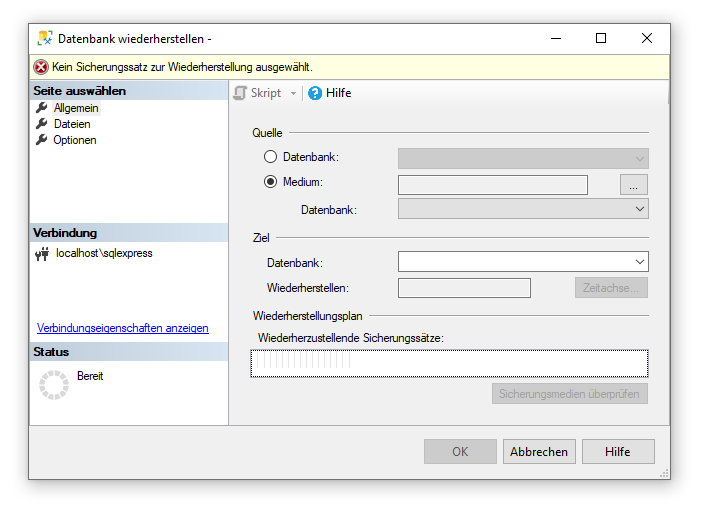Select the Allgemein page

pos(76,108)
